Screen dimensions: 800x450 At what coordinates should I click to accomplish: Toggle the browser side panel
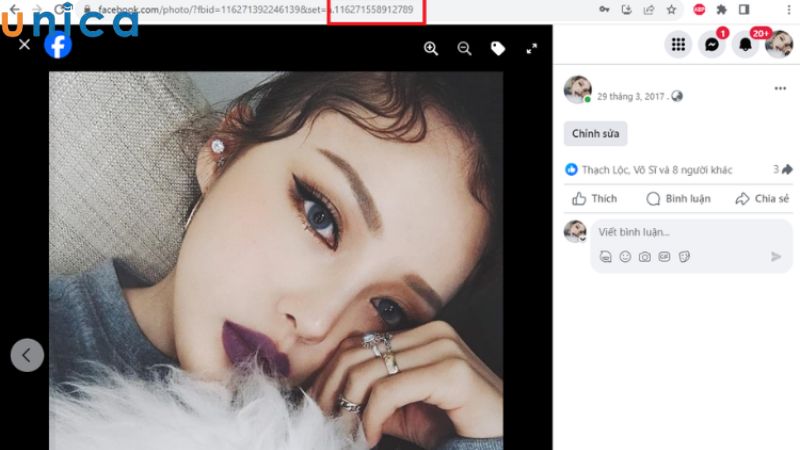click(x=744, y=10)
